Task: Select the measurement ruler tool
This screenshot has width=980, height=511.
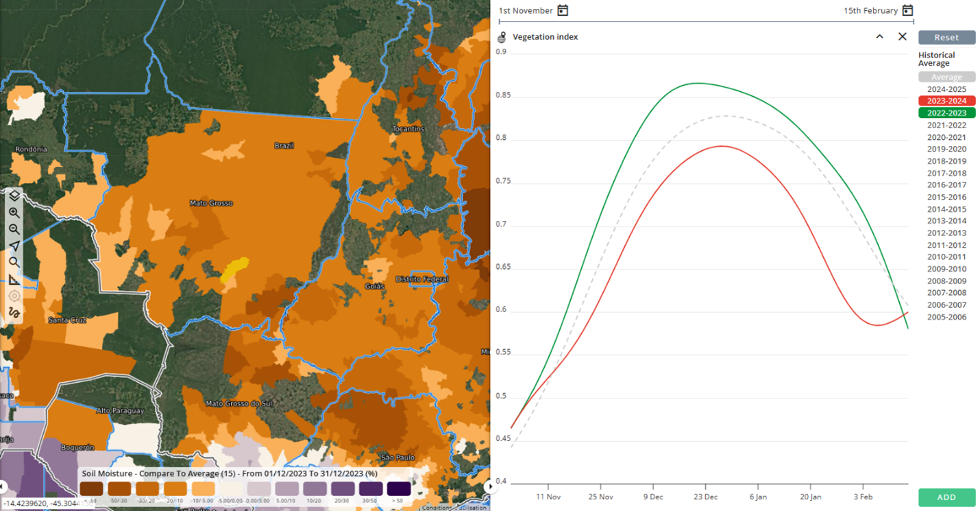Action: [14, 278]
